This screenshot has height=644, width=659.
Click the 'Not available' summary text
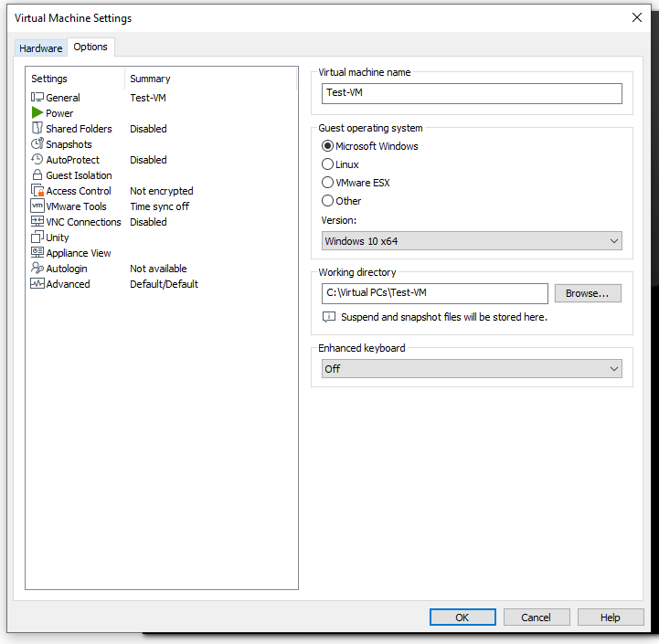158,269
